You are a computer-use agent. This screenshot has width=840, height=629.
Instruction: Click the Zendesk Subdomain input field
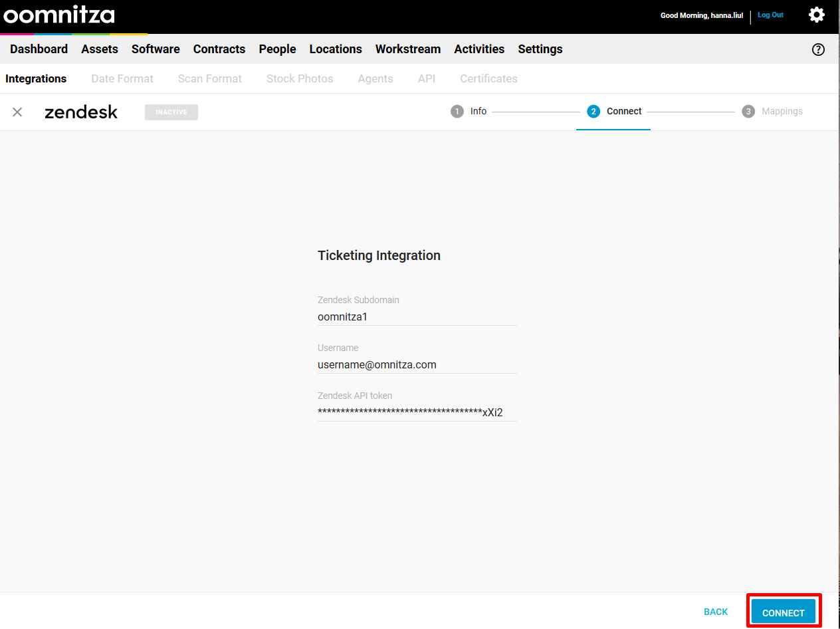(417, 317)
